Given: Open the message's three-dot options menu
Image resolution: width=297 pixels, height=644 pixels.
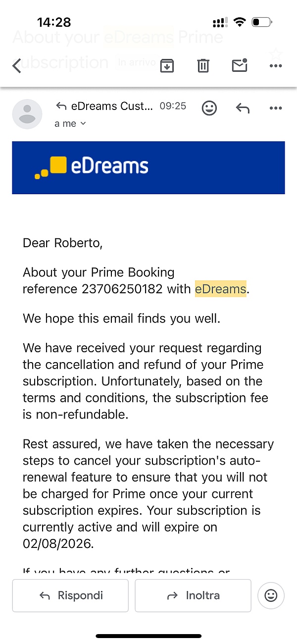Looking at the screenshot, I should [276, 108].
